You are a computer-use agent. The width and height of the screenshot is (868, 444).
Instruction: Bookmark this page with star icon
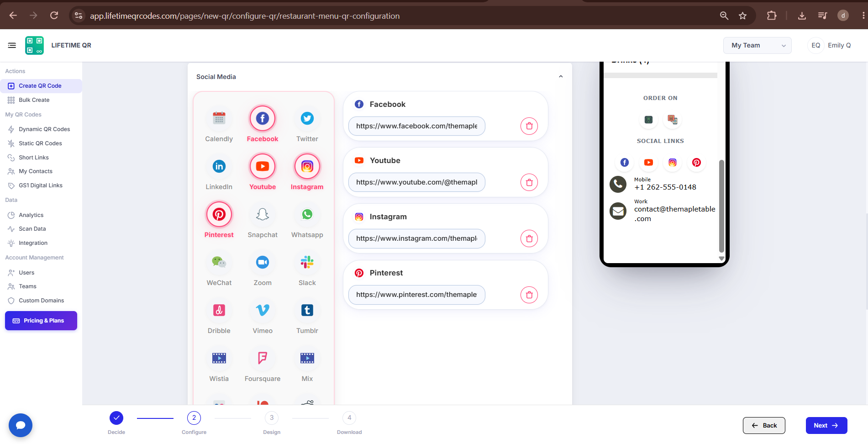(743, 16)
